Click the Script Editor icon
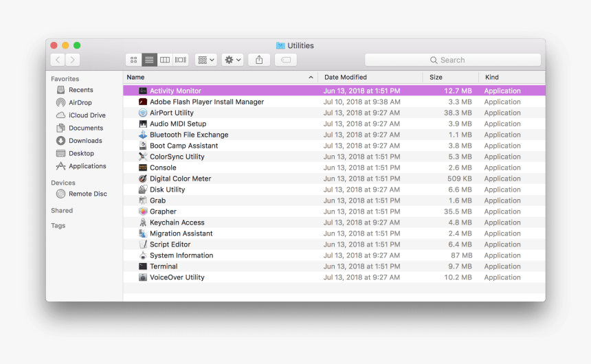The width and height of the screenshot is (591, 364). [143, 244]
